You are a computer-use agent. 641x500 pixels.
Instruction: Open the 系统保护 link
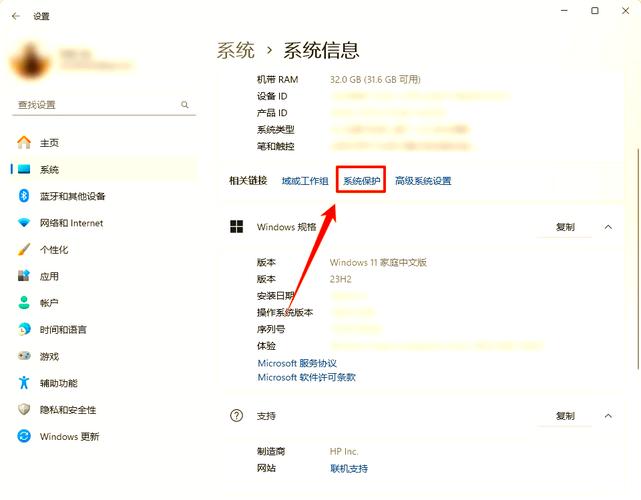click(x=361, y=181)
